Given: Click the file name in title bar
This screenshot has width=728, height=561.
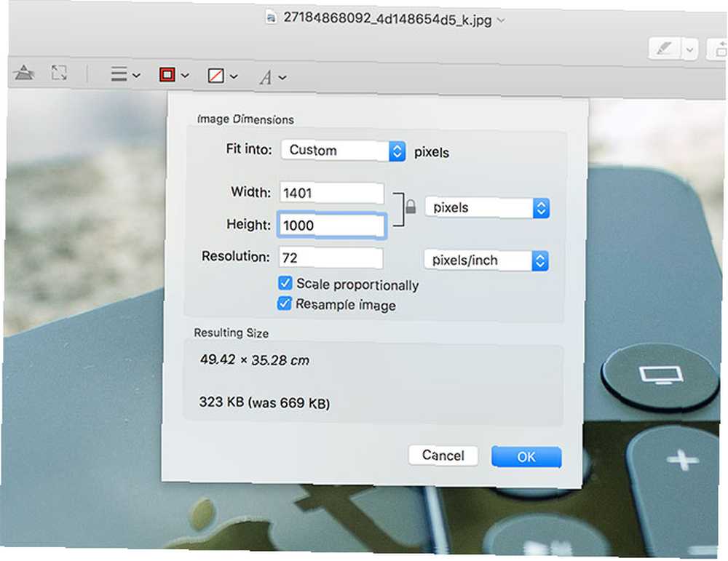Looking at the screenshot, I should (x=387, y=19).
